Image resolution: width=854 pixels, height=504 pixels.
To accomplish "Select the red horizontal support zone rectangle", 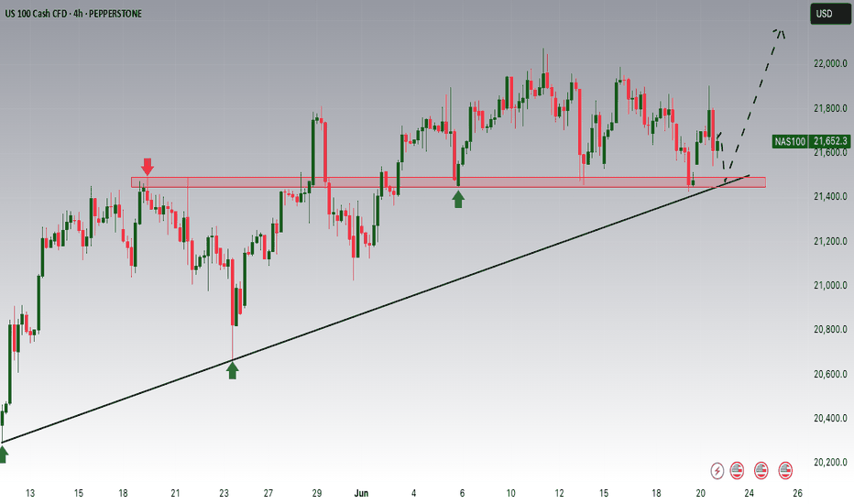I will (x=448, y=182).
